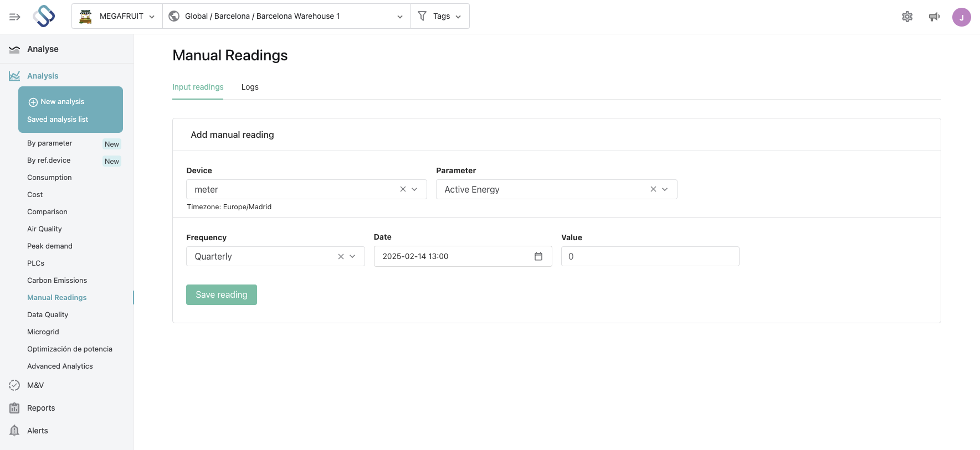Click the Add manual reading panel title
This screenshot has width=980, height=450.
pyautogui.click(x=232, y=135)
